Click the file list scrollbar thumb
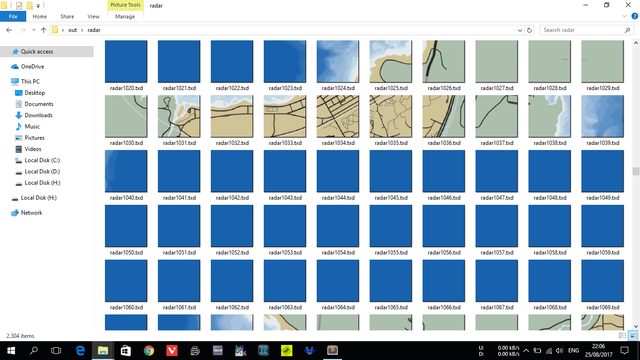This screenshot has height=360, width=640. 636,171
